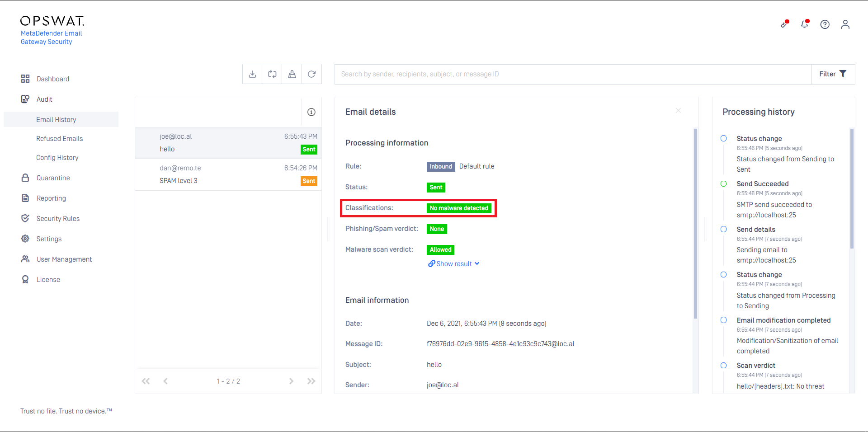Open Config History
This screenshot has height=432, width=868.
click(x=57, y=158)
